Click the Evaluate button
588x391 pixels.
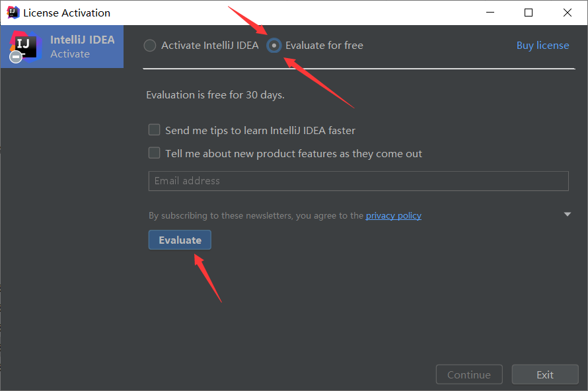[180, 240]
